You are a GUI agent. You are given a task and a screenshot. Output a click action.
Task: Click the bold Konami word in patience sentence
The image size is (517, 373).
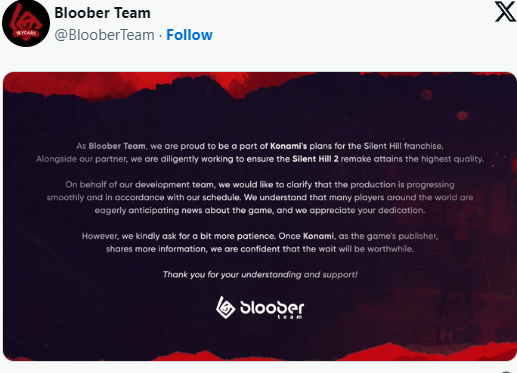pos(318,236)
